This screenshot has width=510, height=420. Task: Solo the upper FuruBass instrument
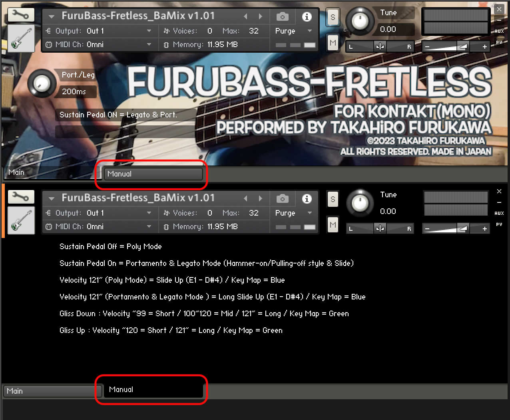333,17
